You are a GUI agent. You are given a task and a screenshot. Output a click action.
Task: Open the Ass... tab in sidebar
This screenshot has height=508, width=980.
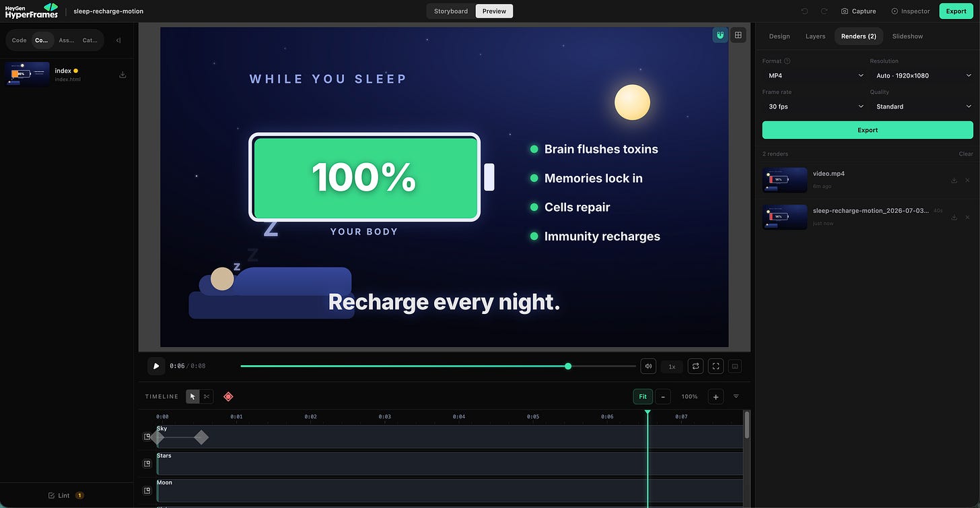(x=67, y=40)
